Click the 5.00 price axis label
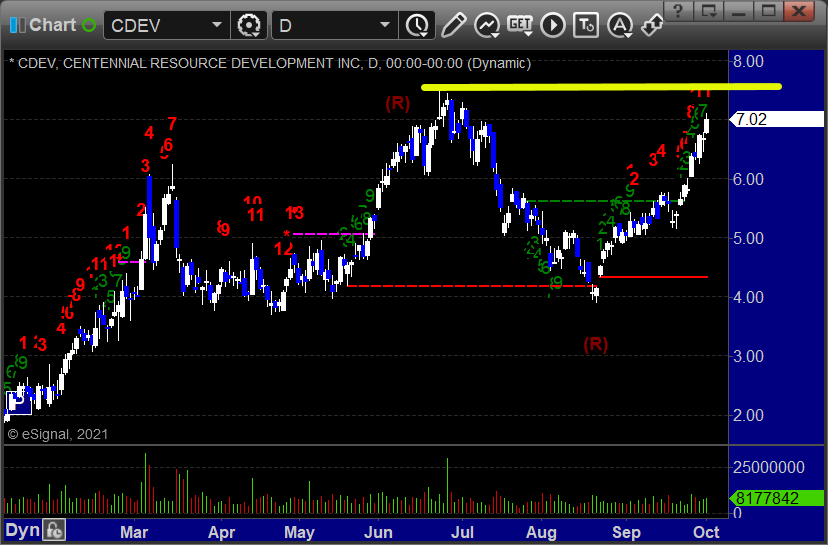This screenshot has height=545, width=828. (x=748, y=238)
